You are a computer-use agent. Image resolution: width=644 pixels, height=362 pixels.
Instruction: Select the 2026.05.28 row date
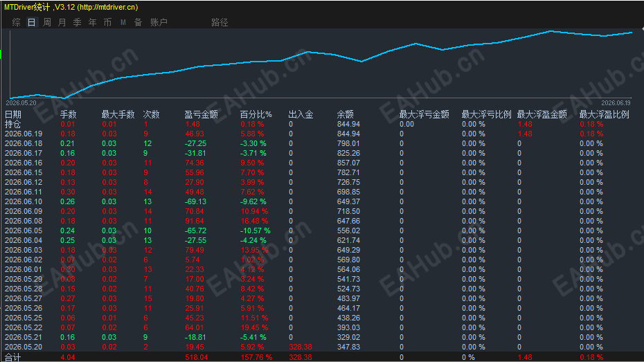pyautogui.click(x=24, y=289)
